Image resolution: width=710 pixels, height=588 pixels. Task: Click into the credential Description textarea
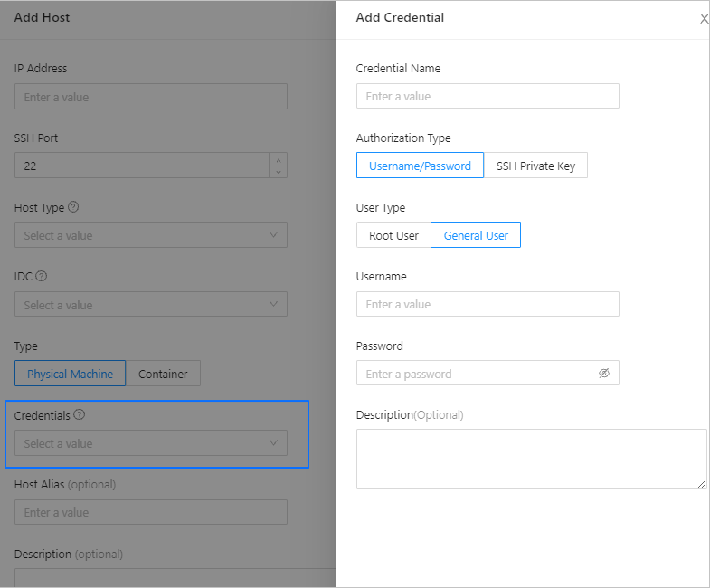point(531,459)
